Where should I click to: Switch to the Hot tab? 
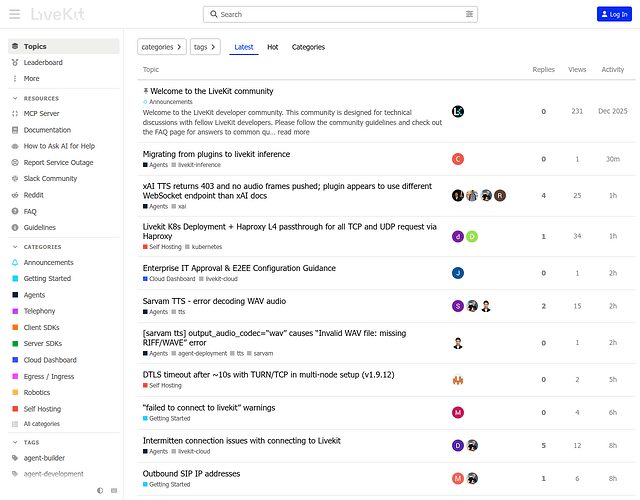point(273,47)
